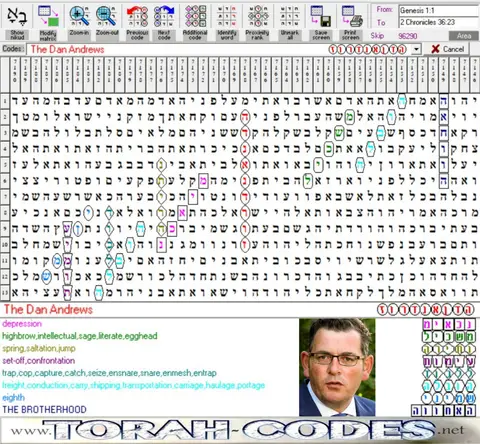Click the magenta Hebrew legend word for depression
This screenshot has height=444, width=480.
[x=449, y=324]
